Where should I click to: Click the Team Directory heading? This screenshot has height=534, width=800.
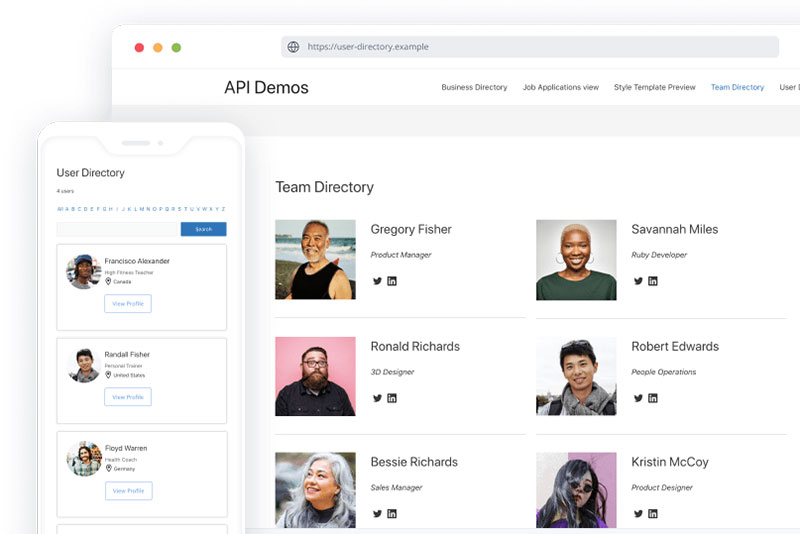[324, 187]
